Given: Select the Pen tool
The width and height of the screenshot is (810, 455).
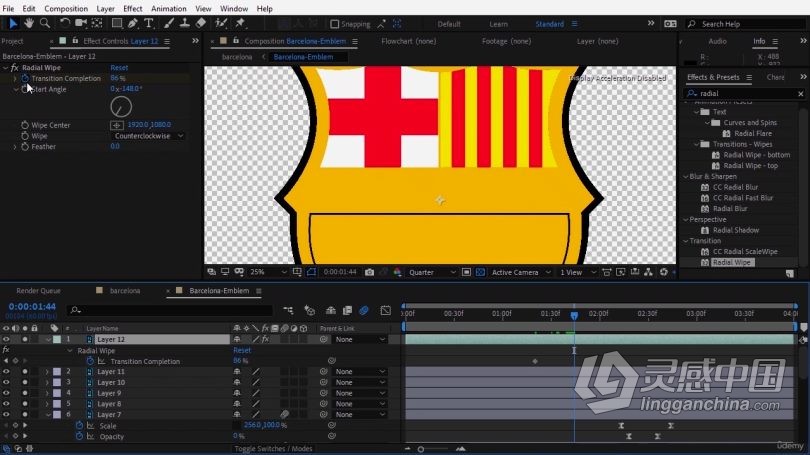Looking at the screenshot, I should [133, 23].
